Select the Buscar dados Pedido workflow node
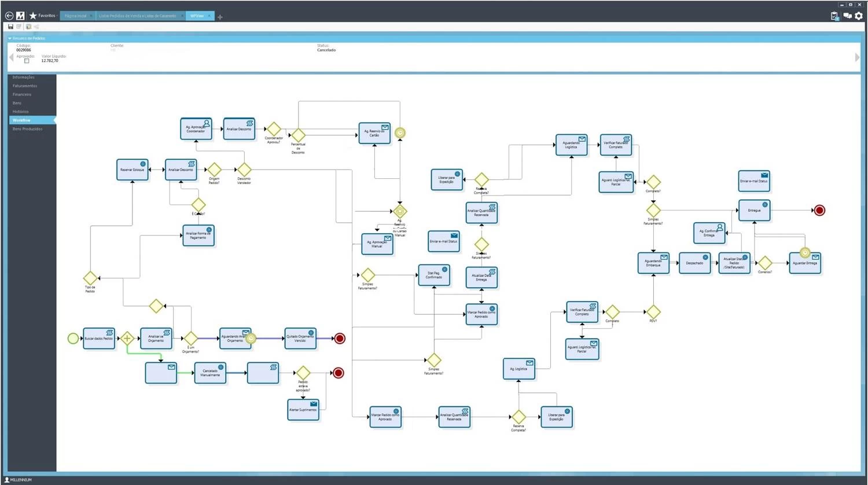868x485 pixels. click(x=99, y=339)
